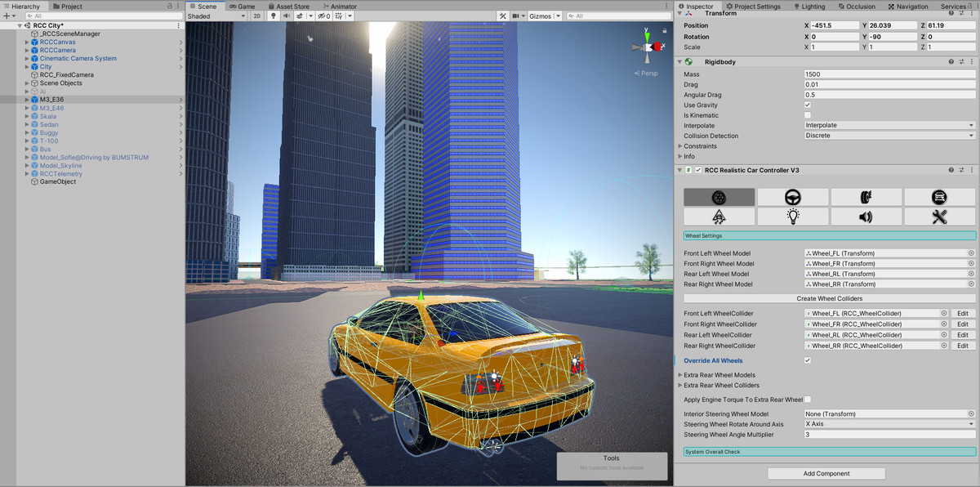Disable Use Gravity on the Rigidbody

(x=807, y=105)
